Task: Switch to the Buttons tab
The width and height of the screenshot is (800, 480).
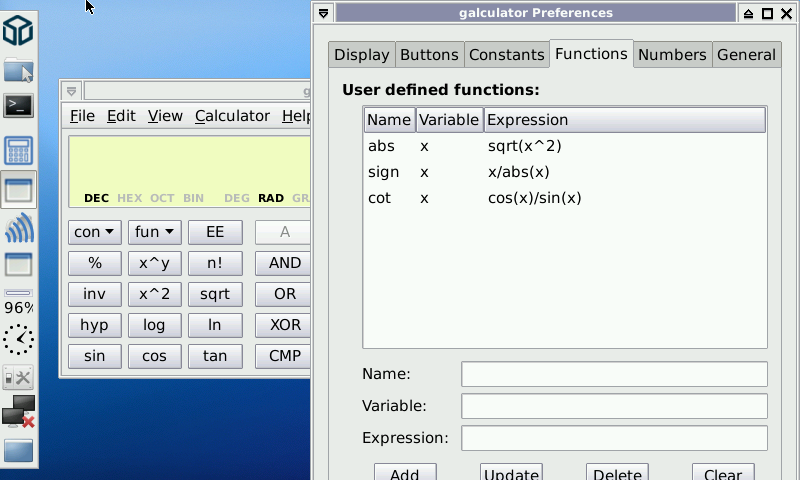Action: pyautogui.click(x=429, y=55)
